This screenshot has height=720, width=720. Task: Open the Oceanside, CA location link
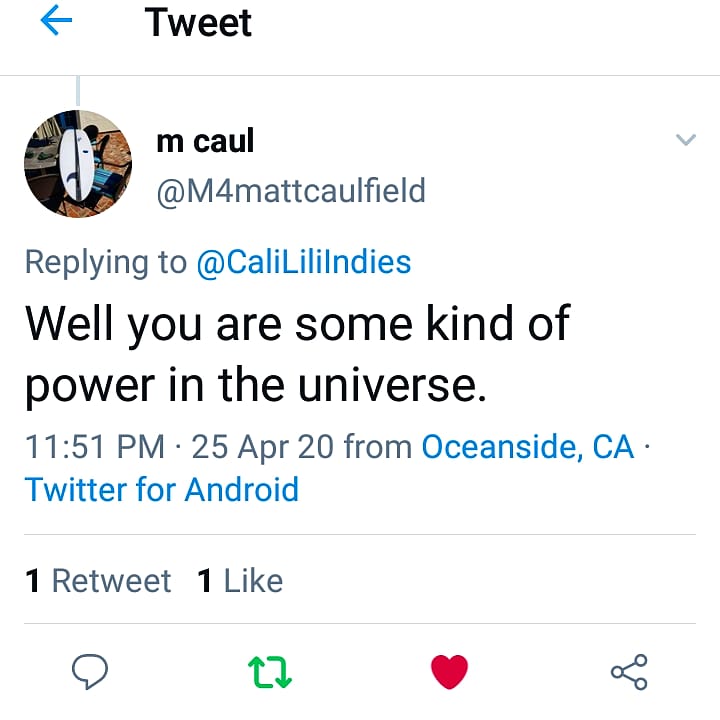(x=528, y=446)
